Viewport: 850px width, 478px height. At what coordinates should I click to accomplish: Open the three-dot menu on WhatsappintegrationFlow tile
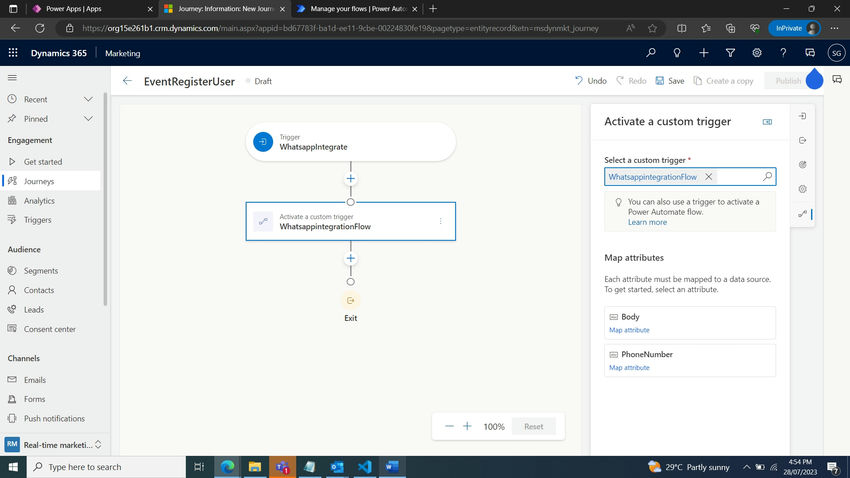(x=441, y=221)
